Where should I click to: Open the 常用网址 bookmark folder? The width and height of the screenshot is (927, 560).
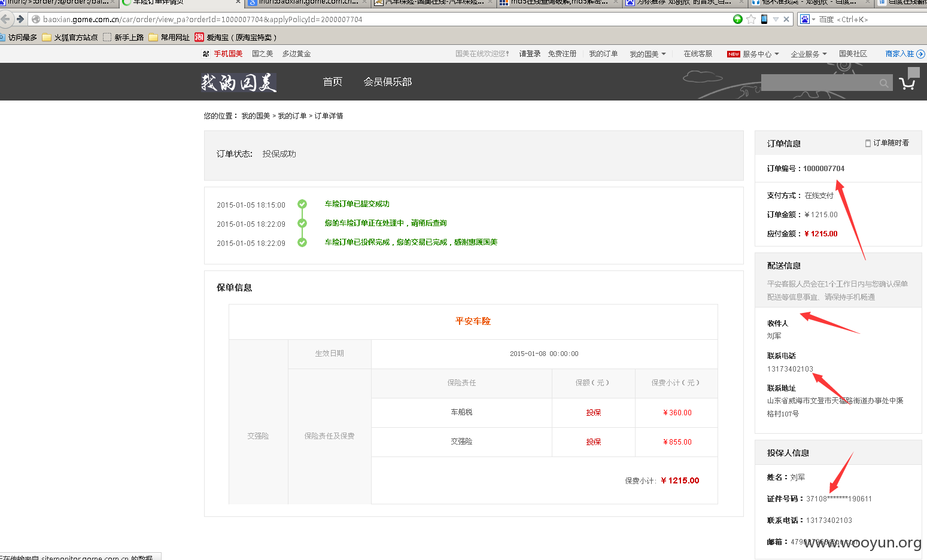tap(169, 37)
